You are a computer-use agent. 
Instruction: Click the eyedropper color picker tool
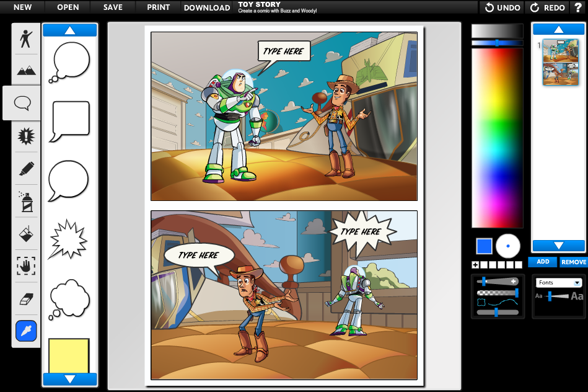click(x=26, y=331)
